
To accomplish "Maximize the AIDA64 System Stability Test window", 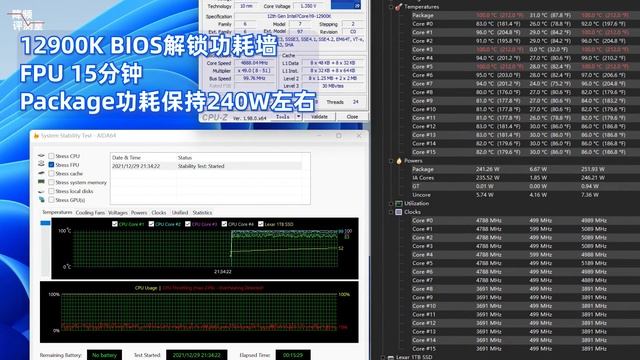I will tap(339, 136).
